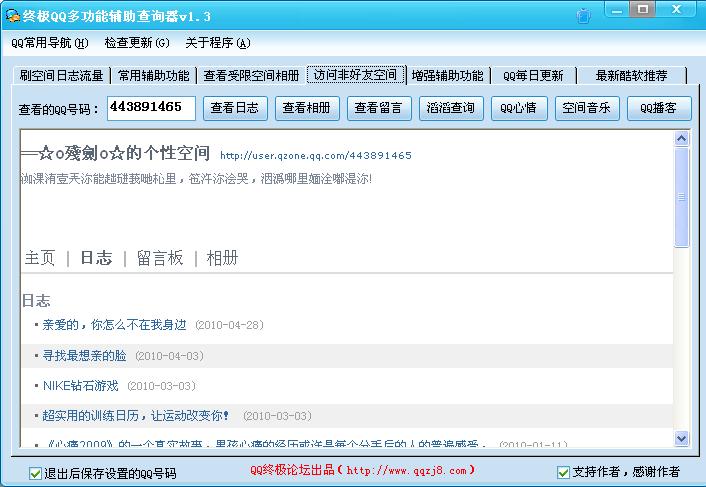Open the log 亲爱的,你怎么不在我身边
The image size is (706, 487).
coord(114,325)
